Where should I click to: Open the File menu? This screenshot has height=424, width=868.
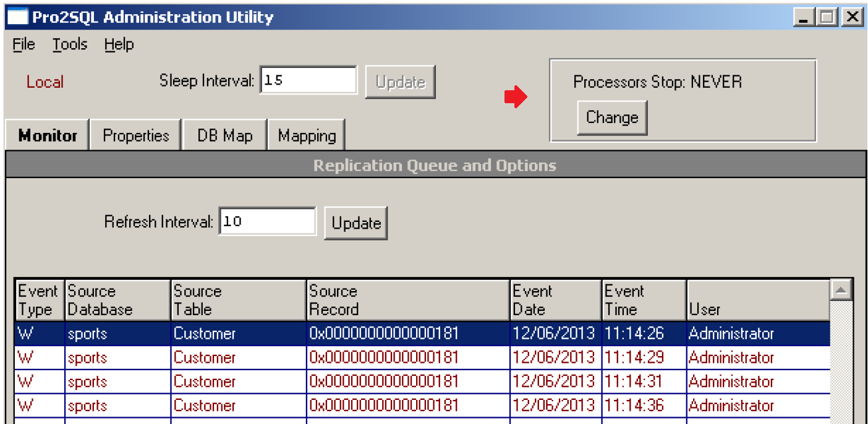coord(23,45)
